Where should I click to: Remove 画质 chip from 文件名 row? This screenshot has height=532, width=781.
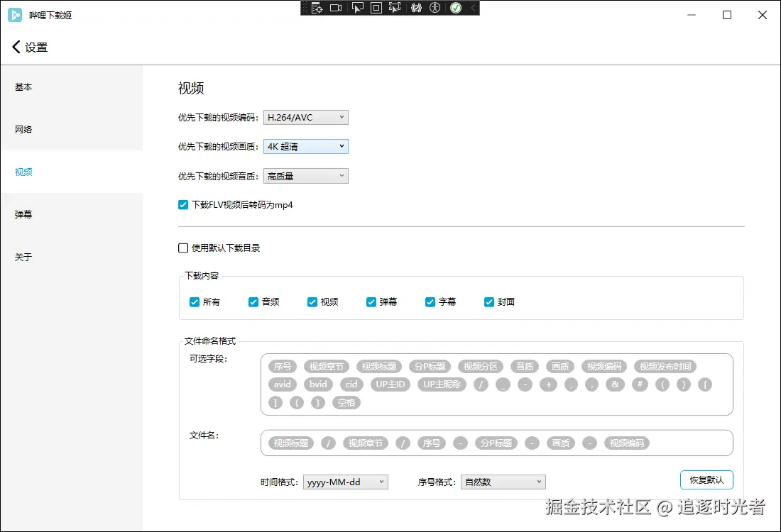(561, 443)
